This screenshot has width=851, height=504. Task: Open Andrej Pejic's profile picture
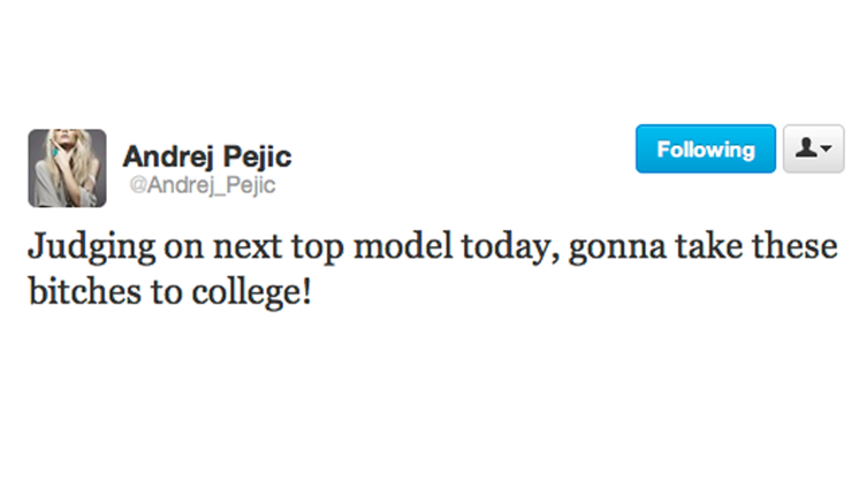pos(67,168)
